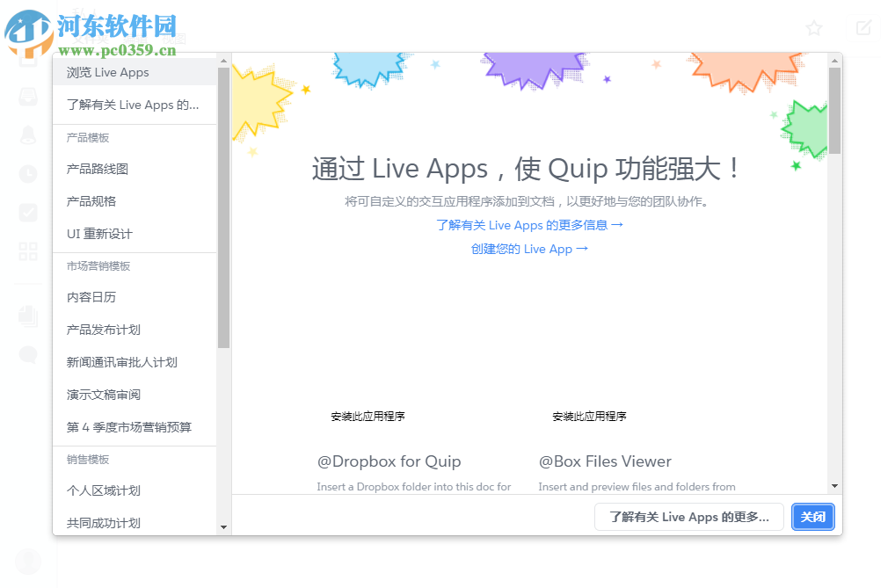Click the 关闭 button
This screenshot has width=895, height=588.
[812, 517]
